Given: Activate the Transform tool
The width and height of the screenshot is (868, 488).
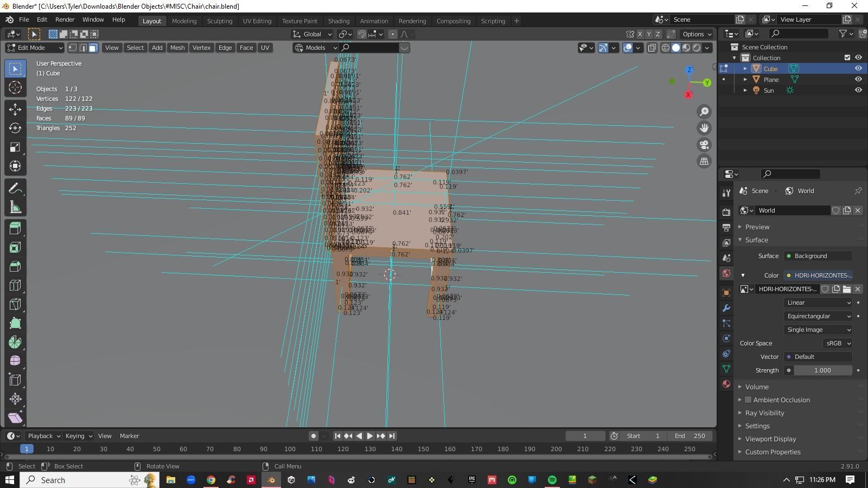Looking at the screenshot, I should (15, 166).
